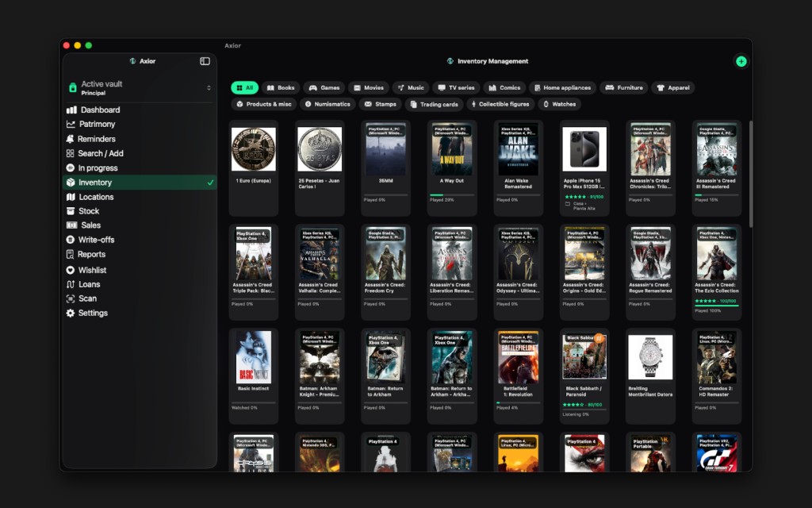This screenshot has width=812, height=508.
Task: Click the Inventory Management title icon
Action: (x=450, y=61)
